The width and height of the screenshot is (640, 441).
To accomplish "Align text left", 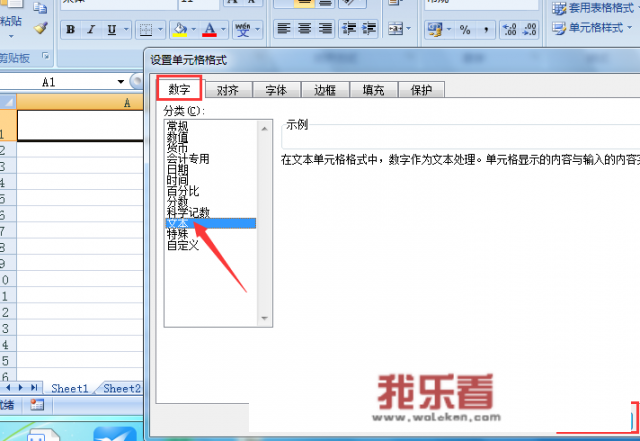I will click(x=284, y=29).
